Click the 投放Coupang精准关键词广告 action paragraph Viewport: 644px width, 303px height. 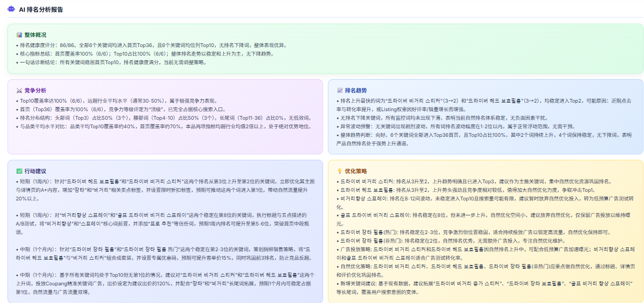pyautogui.click(x=166, y=283)
